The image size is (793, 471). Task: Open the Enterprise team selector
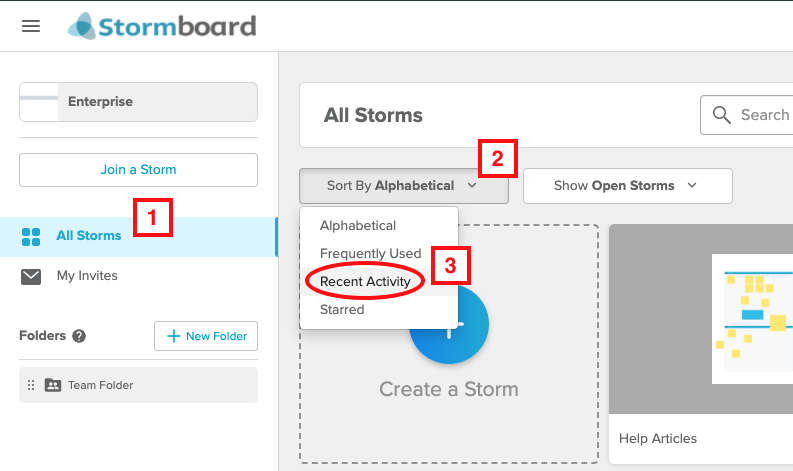pos(139,102)
